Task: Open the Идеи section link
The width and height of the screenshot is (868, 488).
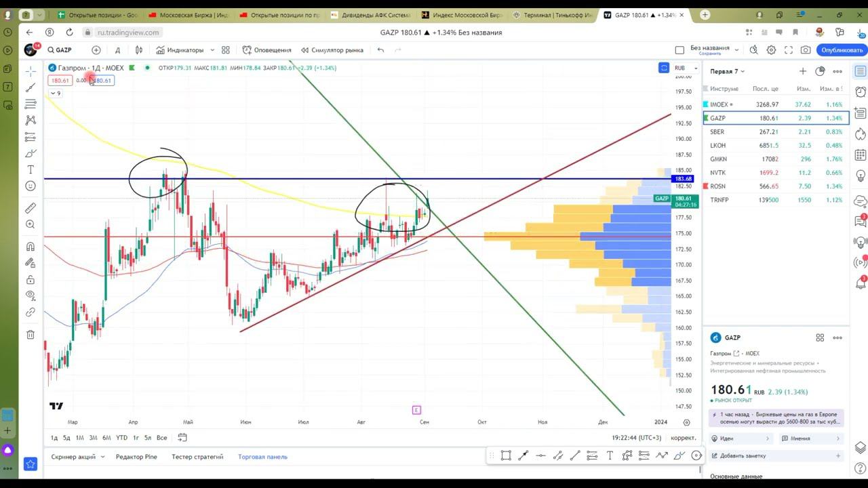Action: click(x=741, y=439)
